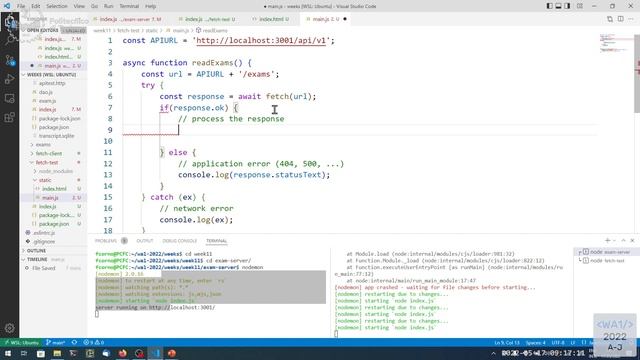Screen dimensions: 640x360
Task: Toggle bottom panel layout icon in title bar
Action: point(558,6)
